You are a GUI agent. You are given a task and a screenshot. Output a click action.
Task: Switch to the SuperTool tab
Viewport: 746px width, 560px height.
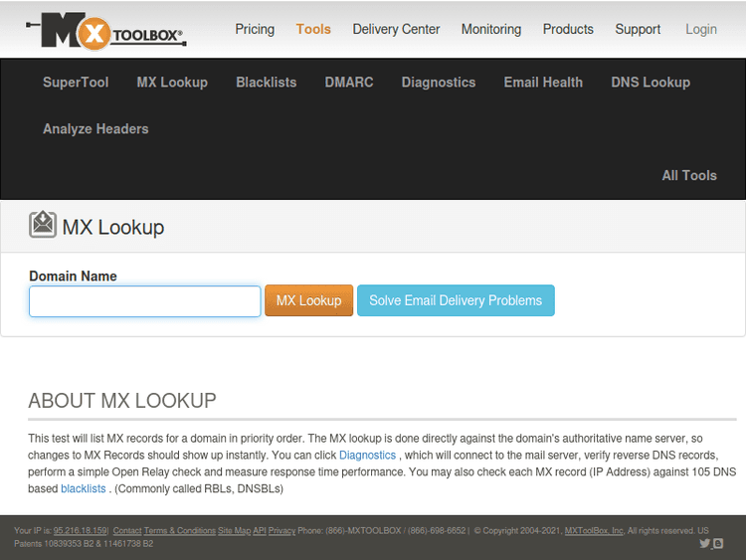(x=76, y=83)
